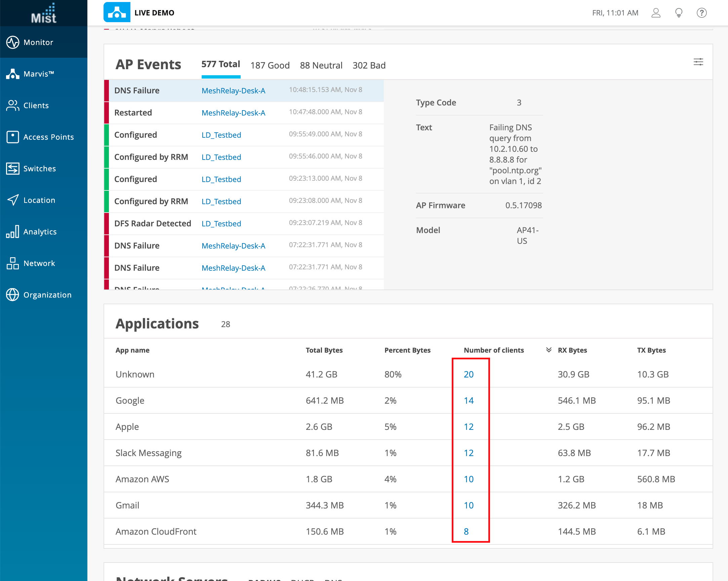Go to Clients page icon
The width and height of the screenshot is (728, 581).
[12, 105]
